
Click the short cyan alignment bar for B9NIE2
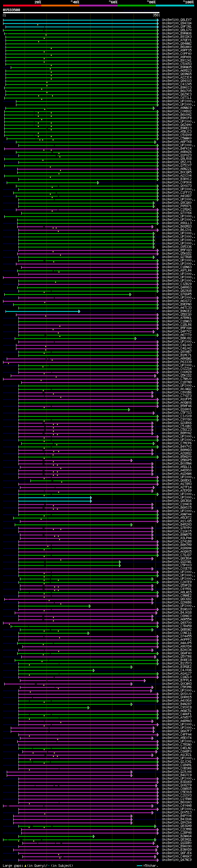(43, 311)
